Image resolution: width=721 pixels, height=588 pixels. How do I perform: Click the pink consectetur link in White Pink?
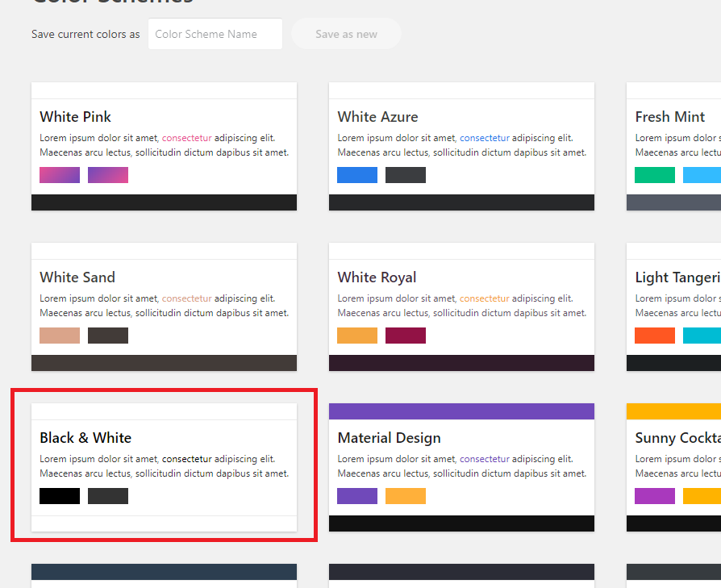click(x=186, y=138)
